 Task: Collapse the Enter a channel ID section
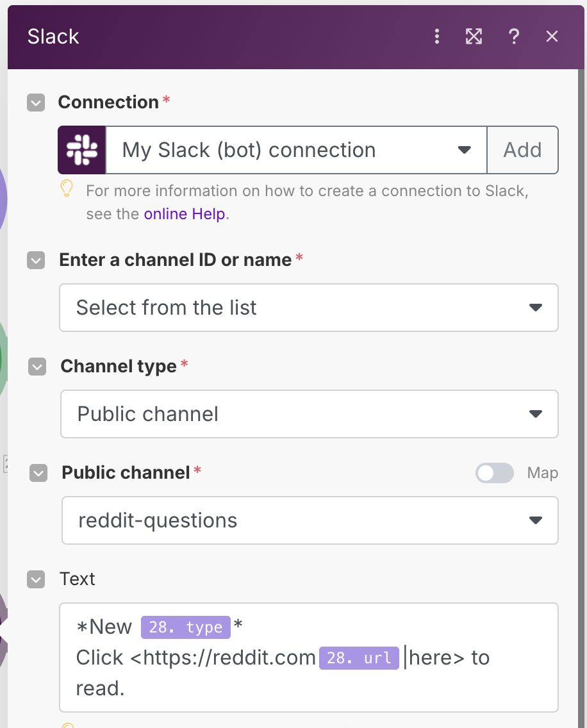pyautogui.click(x=36, y=260)
